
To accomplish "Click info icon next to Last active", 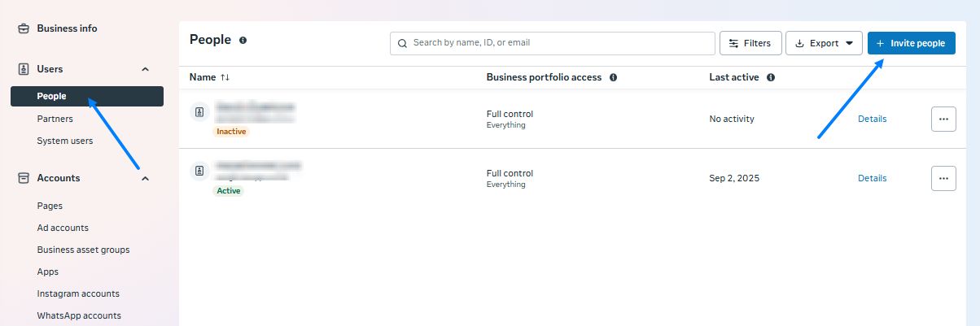I will pyautogui.click(x=770, y=77).
